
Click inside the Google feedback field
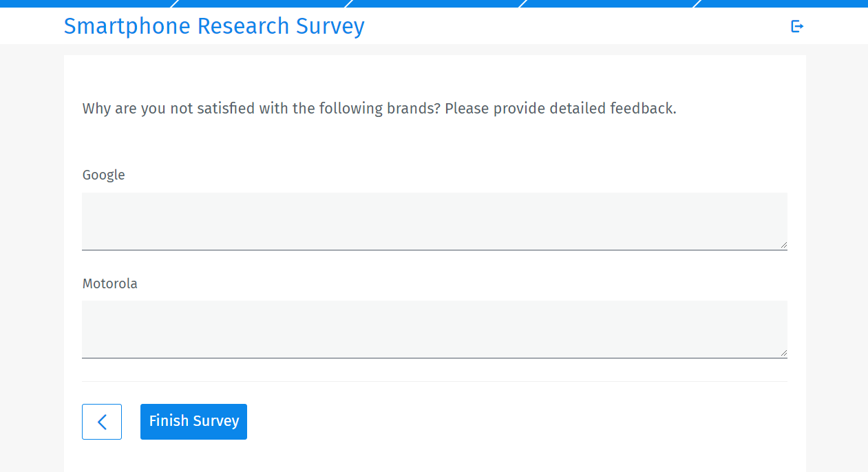tap(434, 220)
